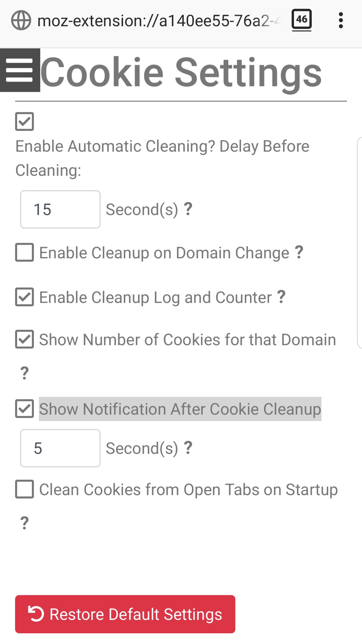Viewport: 362px width, 644px height.
Task: Uncheck Show Number of Cookies for that Domain
Action: (24, 339)
